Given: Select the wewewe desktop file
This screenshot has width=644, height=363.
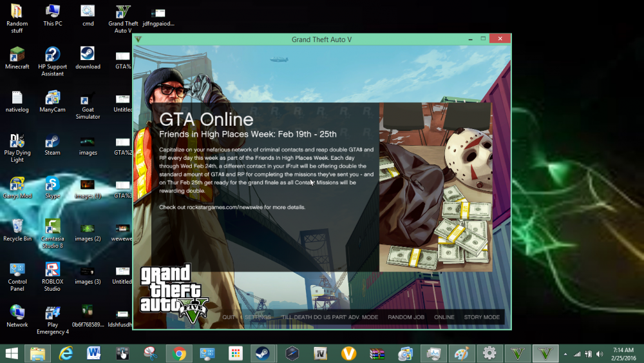Looking at the screenshot, I should click(x=122, y=233).
